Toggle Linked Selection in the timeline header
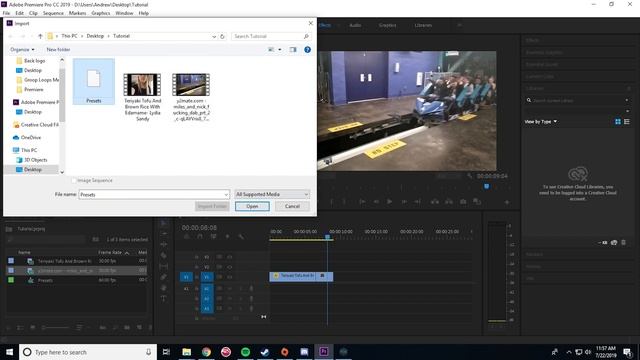Image resolution: width=640 pixels, height=360 pixels. click(213, 236)
